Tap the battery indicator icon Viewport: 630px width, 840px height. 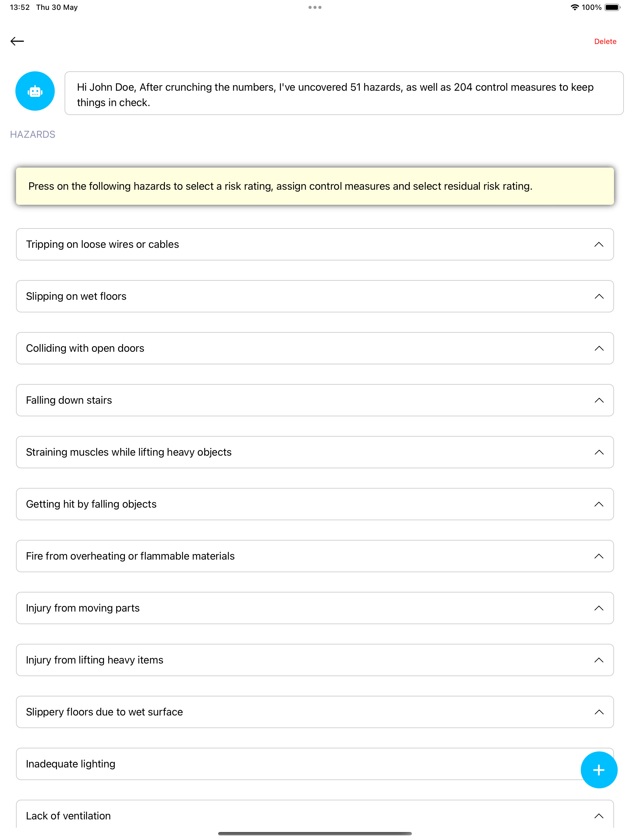pos(612,7)
